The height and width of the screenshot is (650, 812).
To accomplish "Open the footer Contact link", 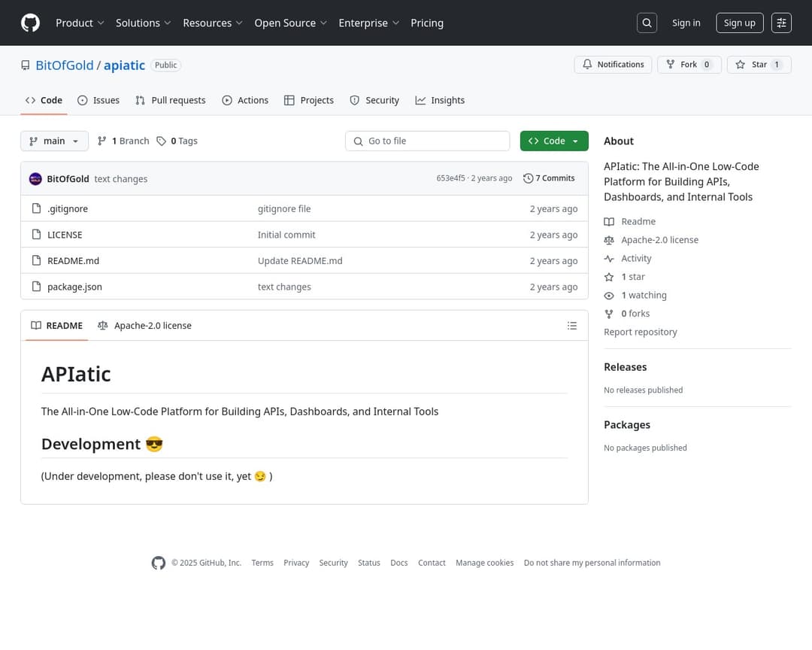I will click(x=432, y=563).
